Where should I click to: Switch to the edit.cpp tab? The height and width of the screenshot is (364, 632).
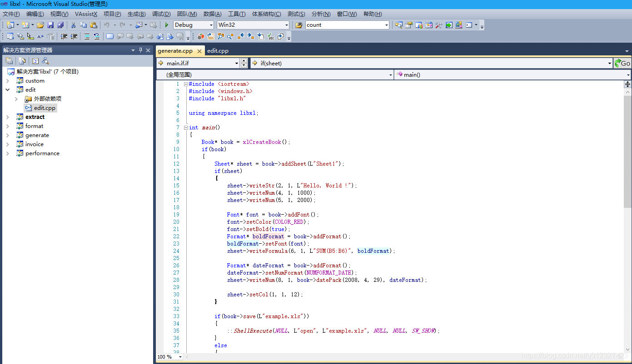click(218, 51)
